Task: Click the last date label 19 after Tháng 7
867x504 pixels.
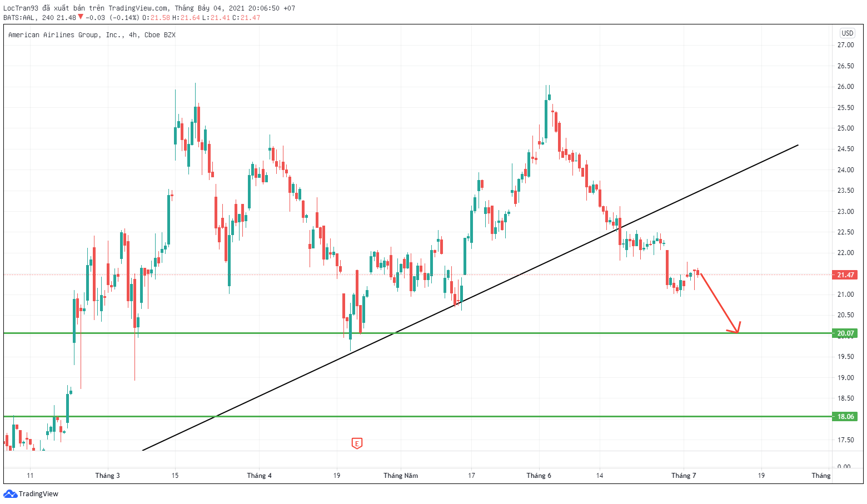Action: (x=761, y=476)
